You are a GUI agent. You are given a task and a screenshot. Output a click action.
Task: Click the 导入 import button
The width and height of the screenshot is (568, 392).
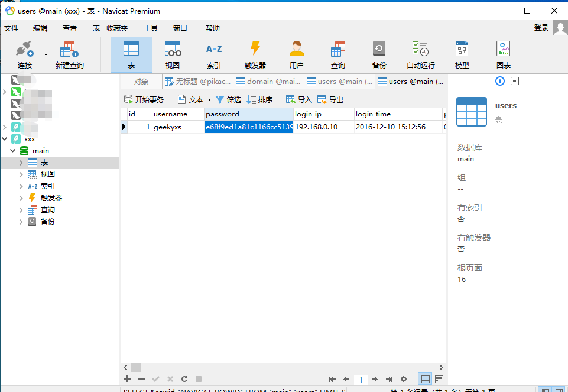point(299,100)
